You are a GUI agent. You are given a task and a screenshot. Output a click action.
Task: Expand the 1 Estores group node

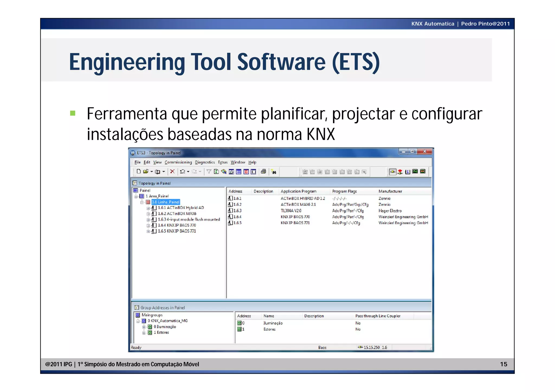(x=144, y=333)
